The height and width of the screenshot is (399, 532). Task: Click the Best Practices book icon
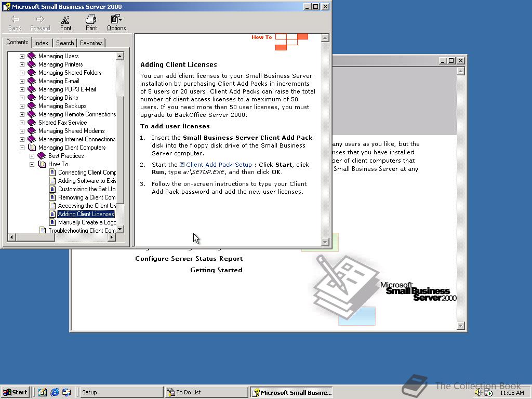tap(42, 156)
